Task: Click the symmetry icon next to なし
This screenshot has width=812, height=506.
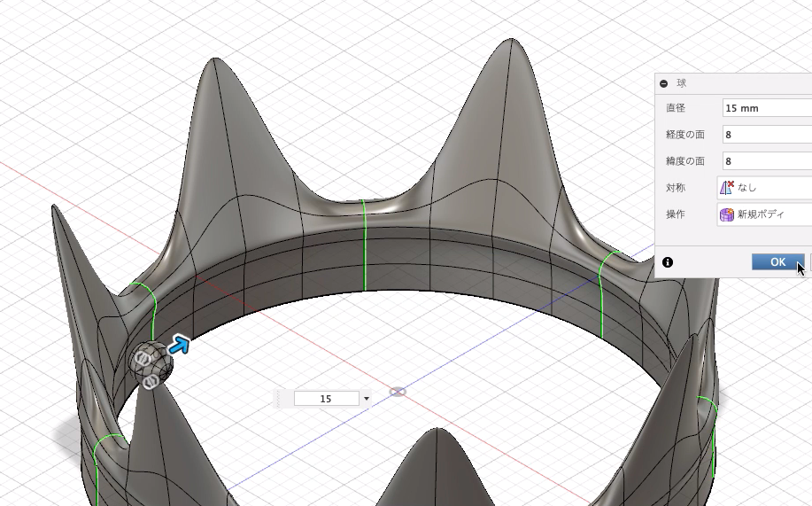Action: point(727,188)
